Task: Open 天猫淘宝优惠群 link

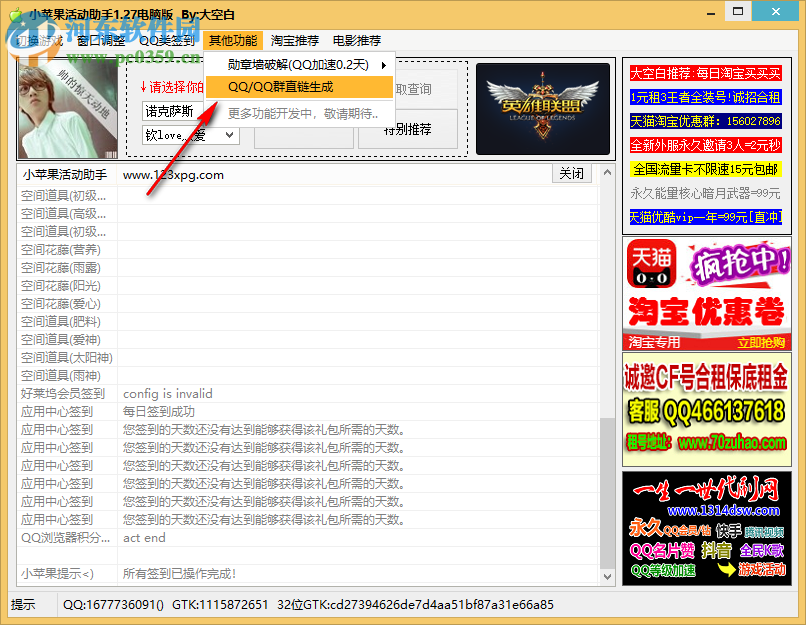Action: point(706,121)
